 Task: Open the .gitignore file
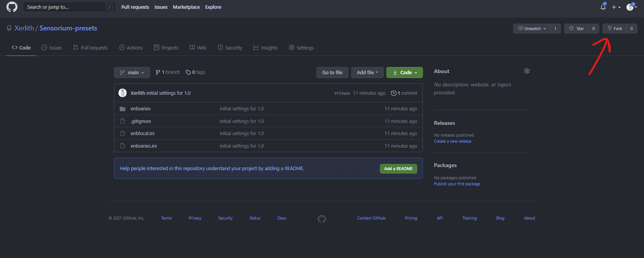141,121
